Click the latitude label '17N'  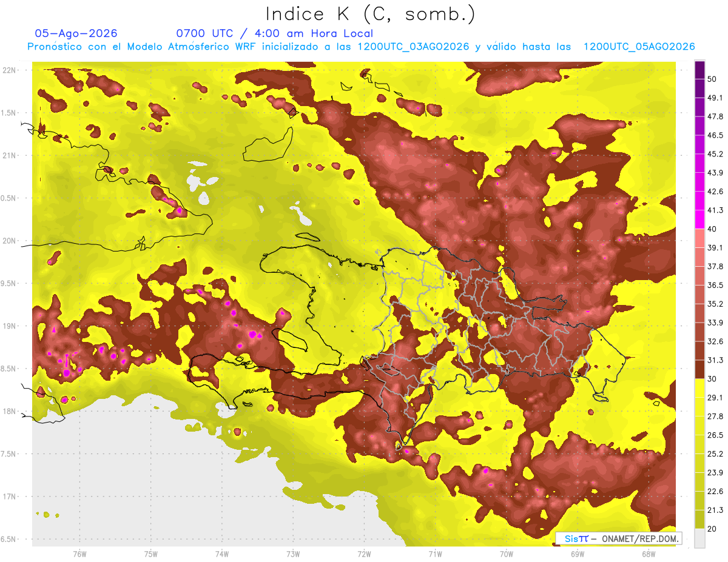pos(9,497)
